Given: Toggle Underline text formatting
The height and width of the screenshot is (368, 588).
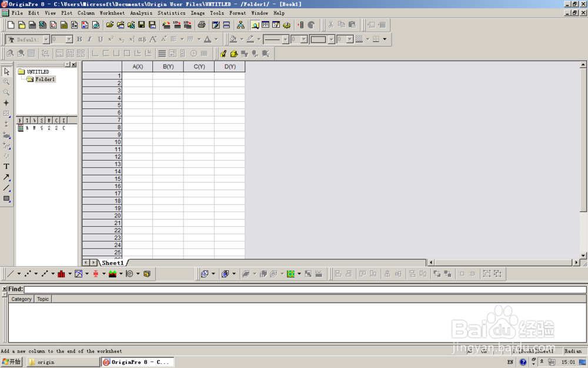Looking at the screenshot, I should pos(100,39).
